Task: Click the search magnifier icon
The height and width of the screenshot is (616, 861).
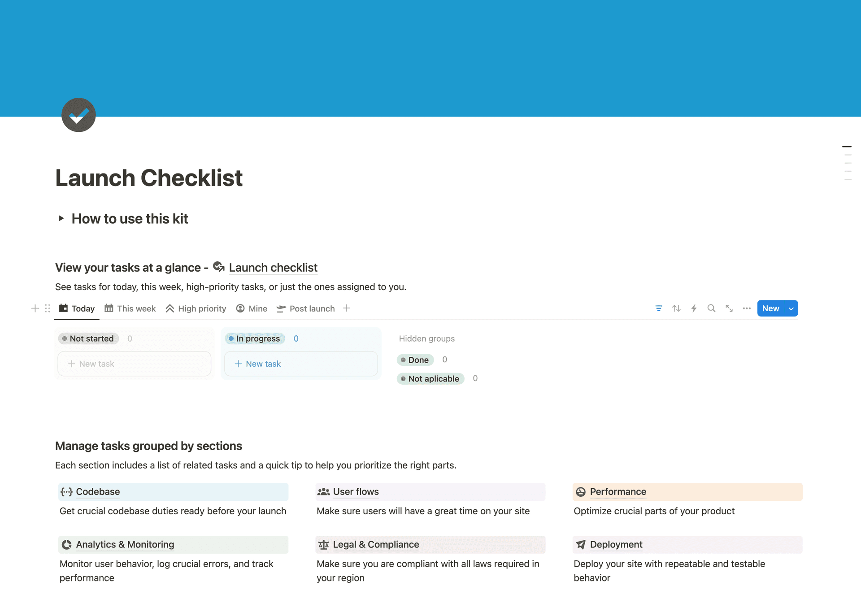Action: pyautogui.click(x=711, y=308)
